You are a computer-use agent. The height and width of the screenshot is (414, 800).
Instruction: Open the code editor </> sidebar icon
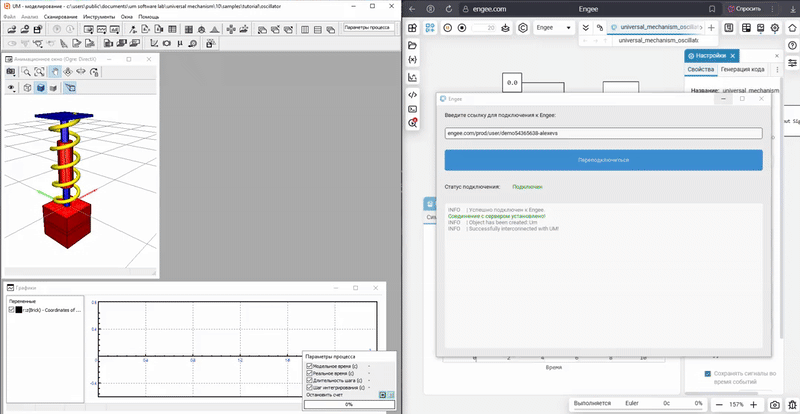coord(412,93)
